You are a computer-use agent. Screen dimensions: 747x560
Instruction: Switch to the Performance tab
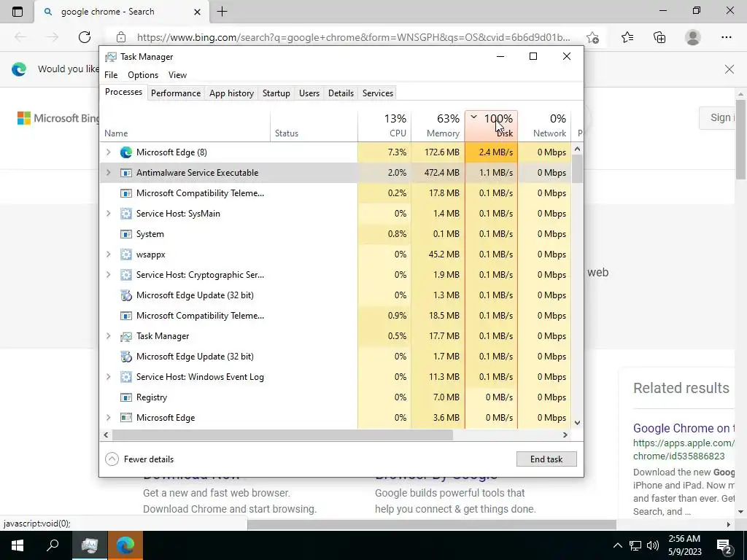pos(176,93)
